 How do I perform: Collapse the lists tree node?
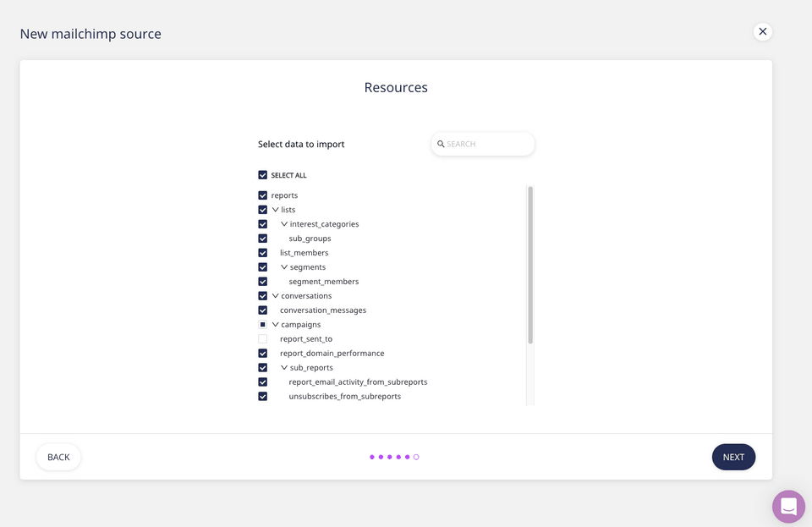tap(275, 210)
